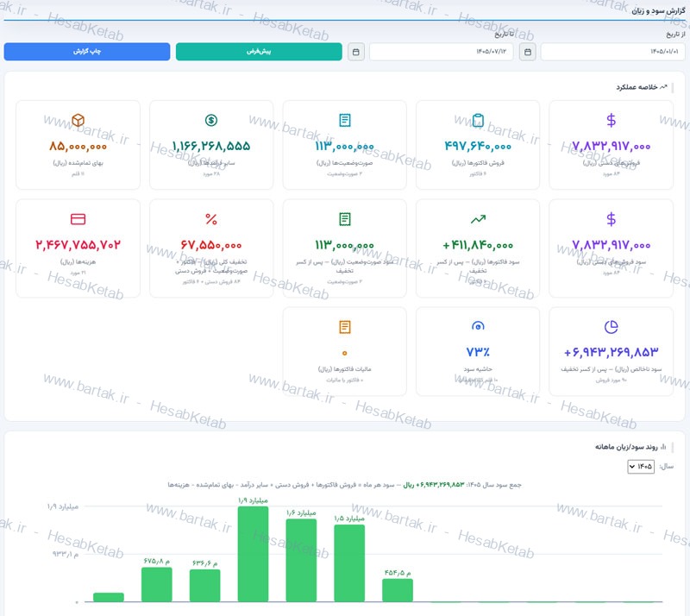This screenshot has width=690, height=616.
Task: Click the bar chart icon beside روند سود/زیان ماهانه
Action: pyautogui.click(x=663, y=447)
